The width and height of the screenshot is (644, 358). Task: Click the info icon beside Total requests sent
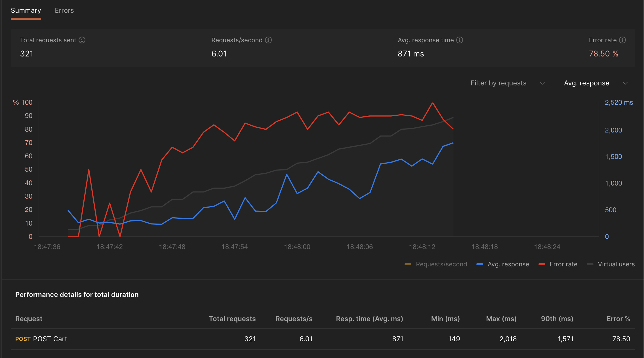pyautogui.click(x=82, y=40)
